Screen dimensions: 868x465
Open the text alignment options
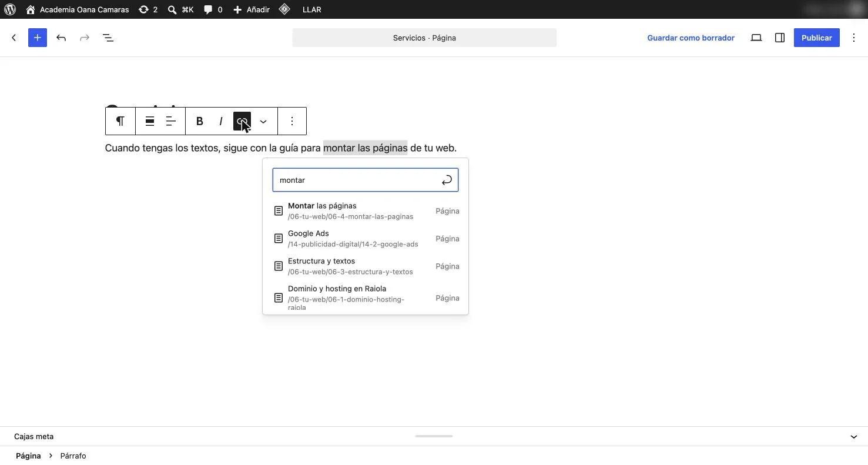click(171, 121)
